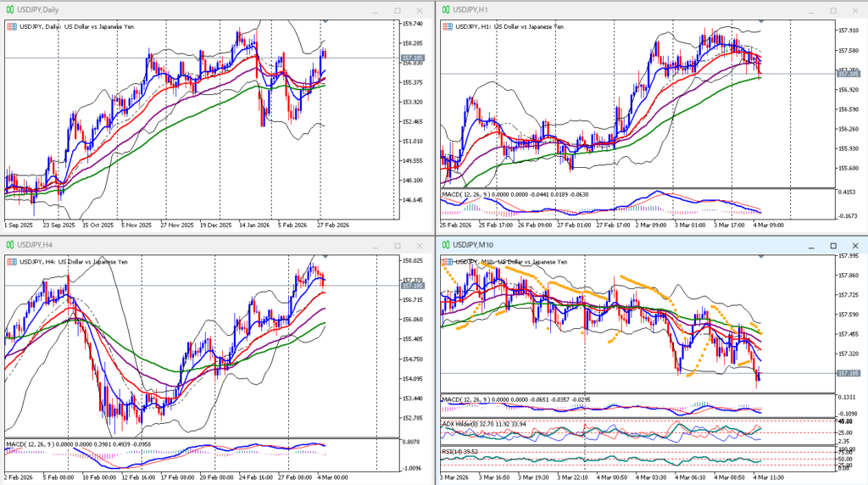The width and height of the screenshot is (868, 485).
Task: Toggle one-click trading panel icon on Daily chart
Action: click(x=11, y=26)
